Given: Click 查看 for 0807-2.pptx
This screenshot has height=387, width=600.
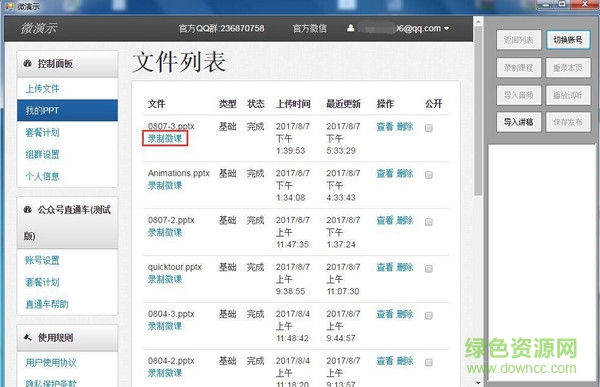Looking at the screenshot, I should (385, 220).
